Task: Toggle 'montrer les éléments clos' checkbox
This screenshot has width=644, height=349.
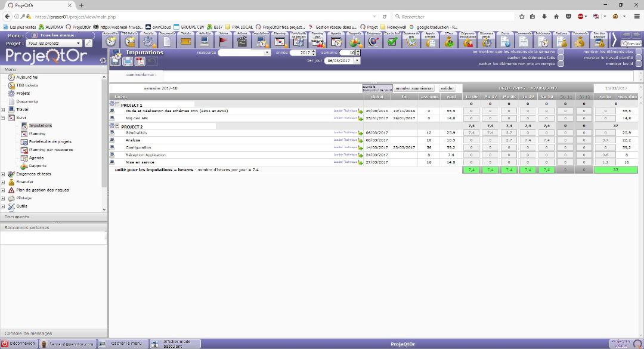Action: point(637,52)
